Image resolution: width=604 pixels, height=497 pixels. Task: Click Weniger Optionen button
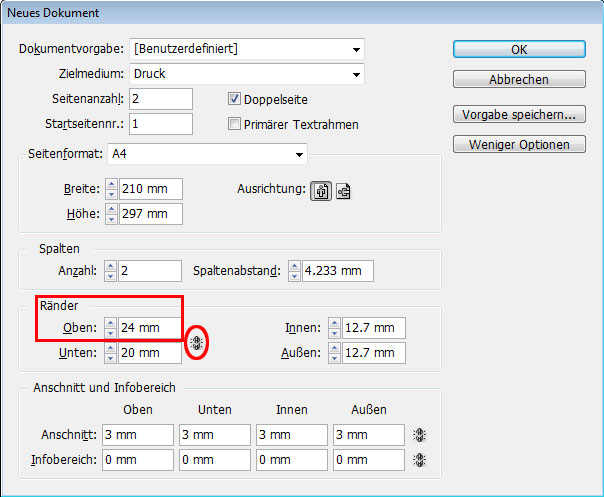(518, 144)
